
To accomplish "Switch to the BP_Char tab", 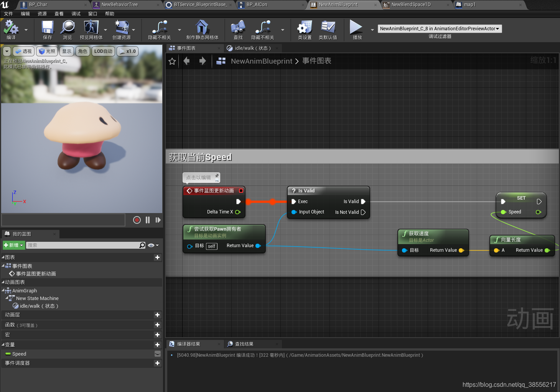I will click(54, 5).
